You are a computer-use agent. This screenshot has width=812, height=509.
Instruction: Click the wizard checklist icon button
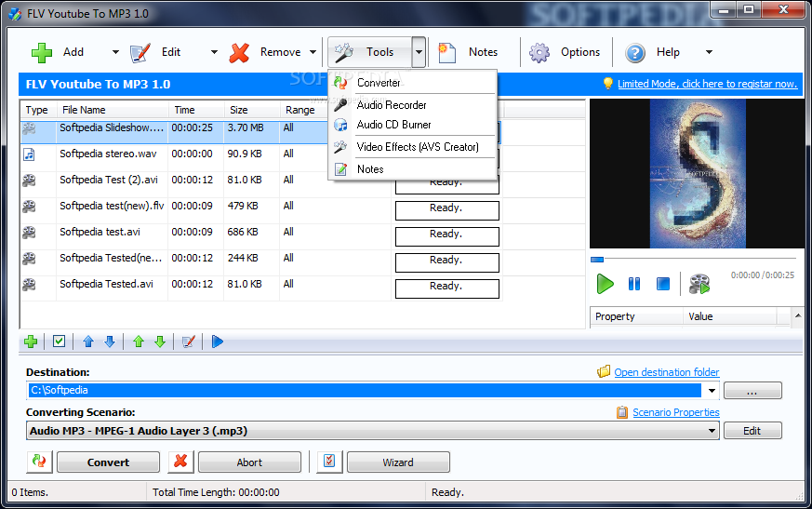pyautogui.click(x=329, y=462)
